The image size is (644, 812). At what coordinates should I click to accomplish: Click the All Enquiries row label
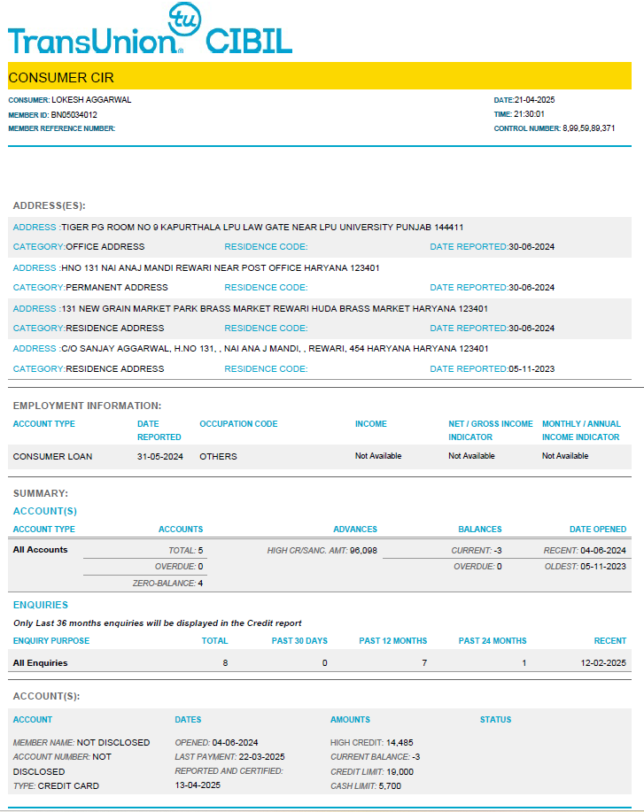41,663
